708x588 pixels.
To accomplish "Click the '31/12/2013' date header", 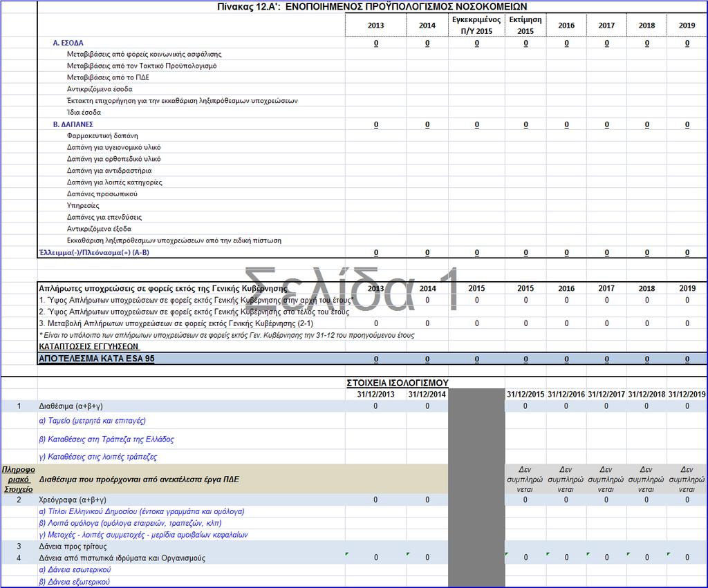I will tap(375, 395).
